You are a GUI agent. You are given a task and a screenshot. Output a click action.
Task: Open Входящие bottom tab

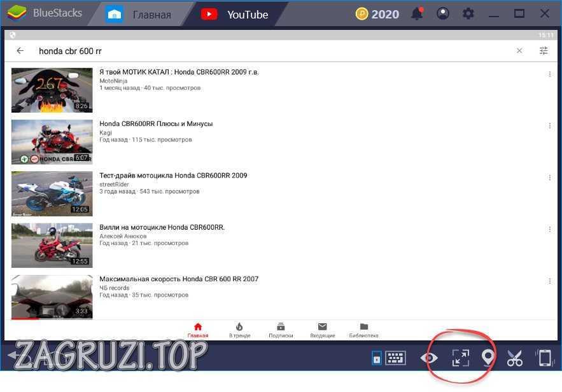coord(323,330)
